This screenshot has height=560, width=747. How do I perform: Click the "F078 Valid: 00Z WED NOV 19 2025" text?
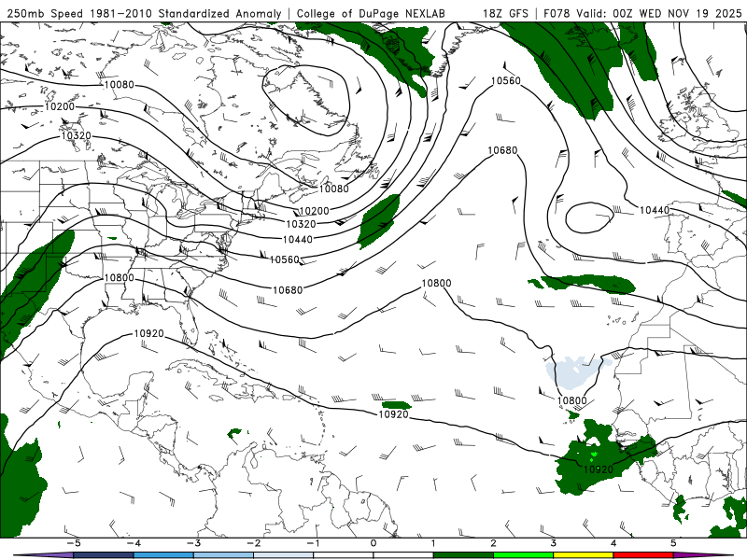pyautogui.click(x=642, y=13)
